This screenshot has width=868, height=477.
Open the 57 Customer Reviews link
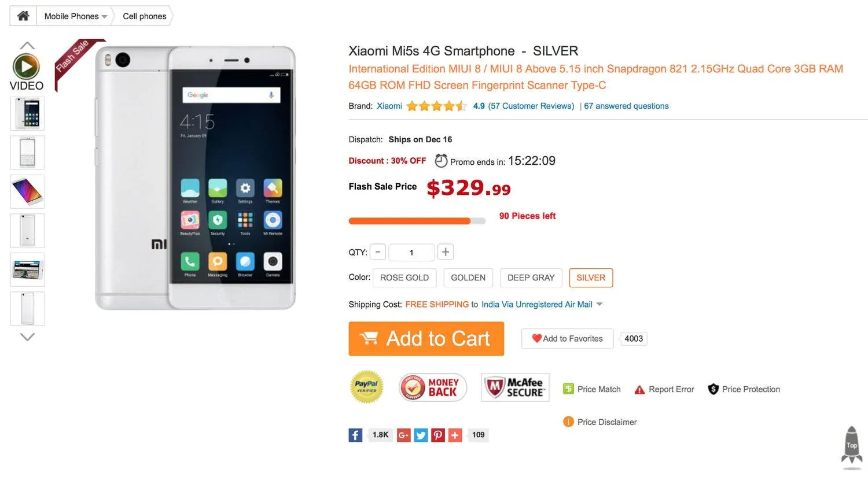point(531,106)
